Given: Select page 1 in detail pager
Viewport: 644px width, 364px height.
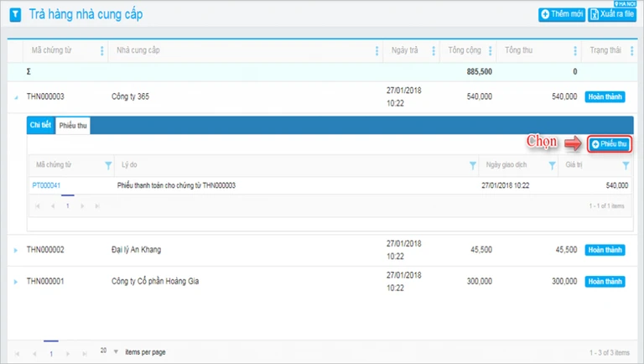Looking at the screenshot, I should click(68, 205).
